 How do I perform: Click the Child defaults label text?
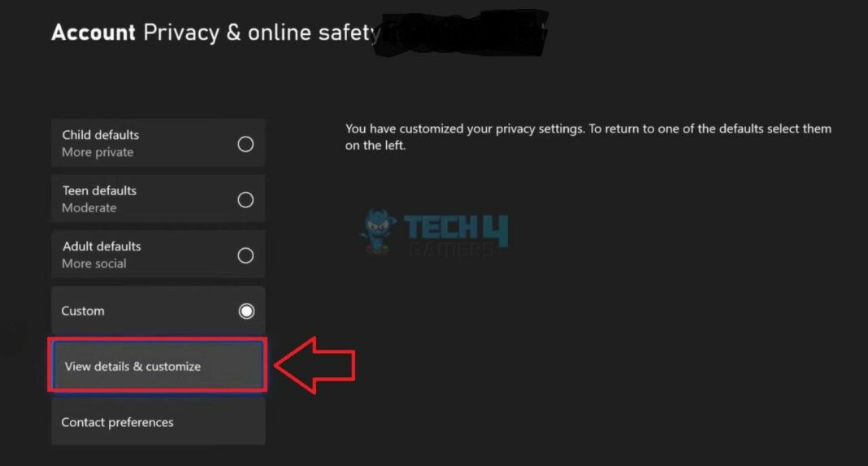[100, 135]
